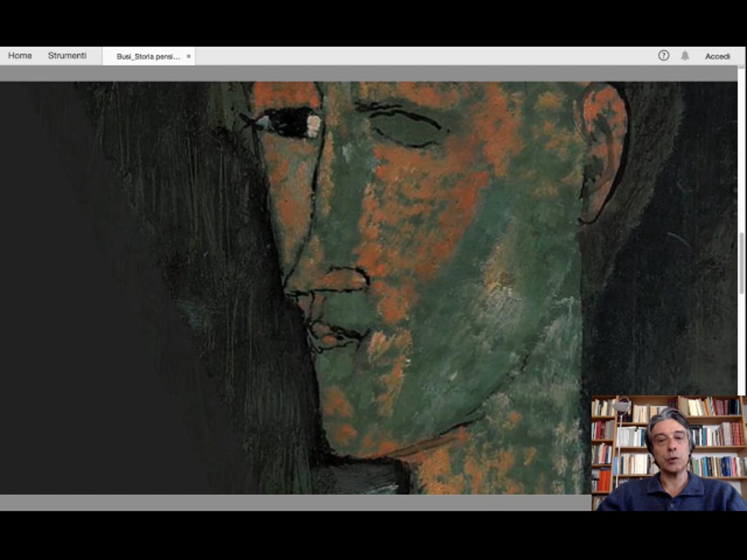The width and height of the screenshot is (747, 560).
Task: Select the presenter webcam video thumbnail
Action: point(669,453)
